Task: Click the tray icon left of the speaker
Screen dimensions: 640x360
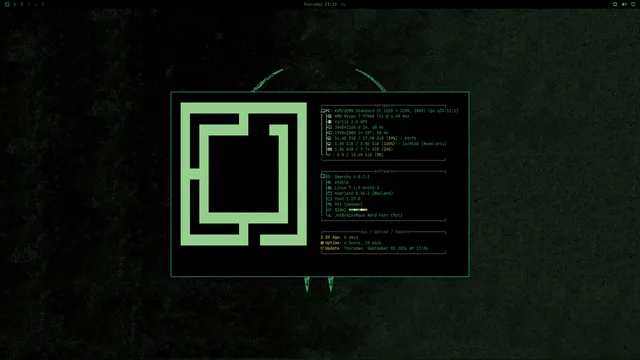Action: tap(615, 4)
